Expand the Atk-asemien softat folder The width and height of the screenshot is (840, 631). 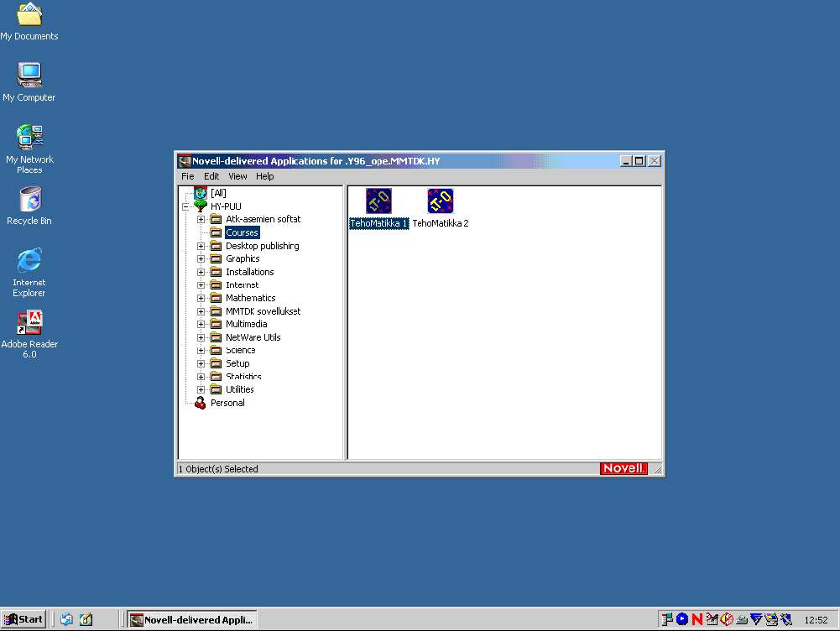(201, 220)
